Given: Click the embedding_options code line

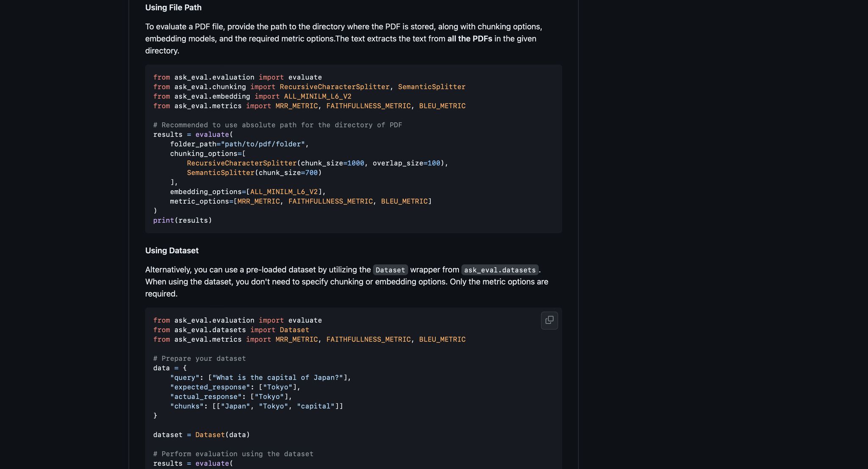Looking at the screenshot, I should pyautogui.click(x=248, y=192).
